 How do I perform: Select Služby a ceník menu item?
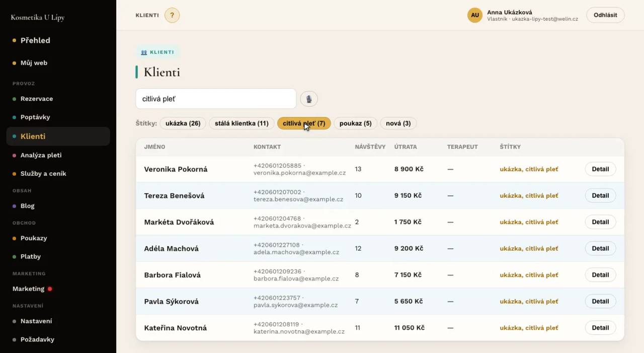pyautogui.click(x=43, y=174)
